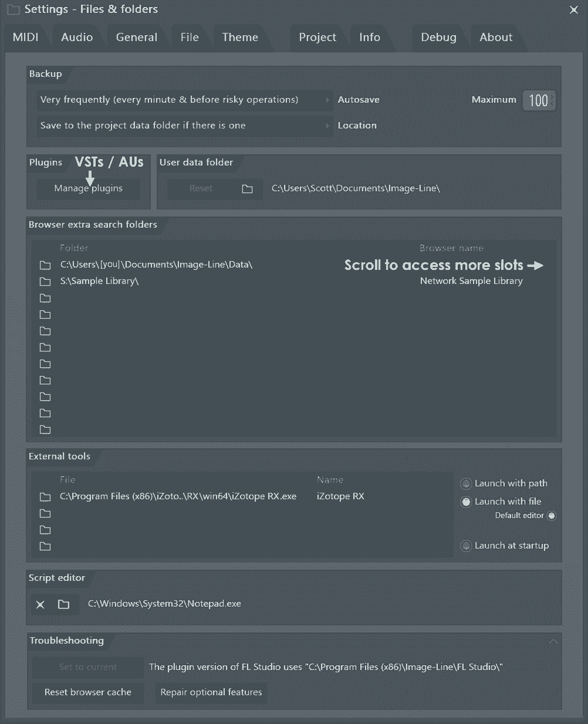
Task: Click the folder icon for S:\Sample Library
Action: (45, 281)
